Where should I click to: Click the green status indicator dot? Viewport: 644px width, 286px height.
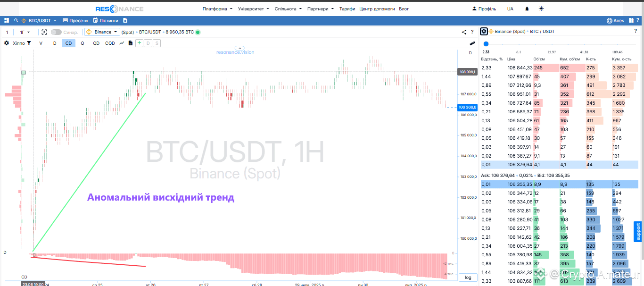click(x=198, y=32)
